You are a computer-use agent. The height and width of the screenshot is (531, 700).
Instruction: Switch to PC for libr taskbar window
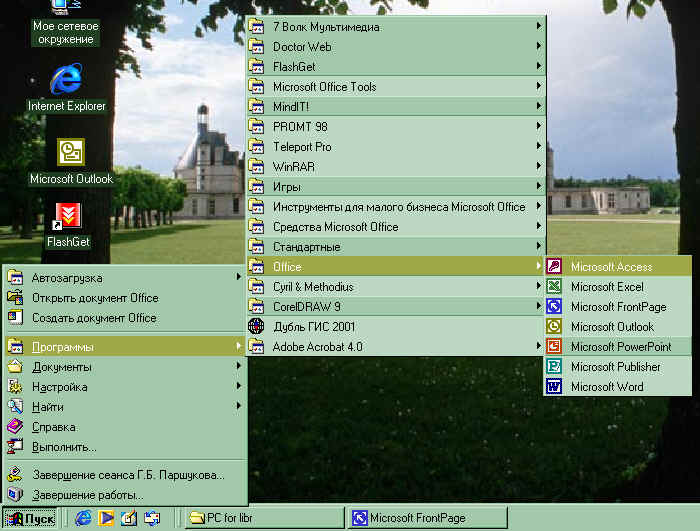coord(265,518)
